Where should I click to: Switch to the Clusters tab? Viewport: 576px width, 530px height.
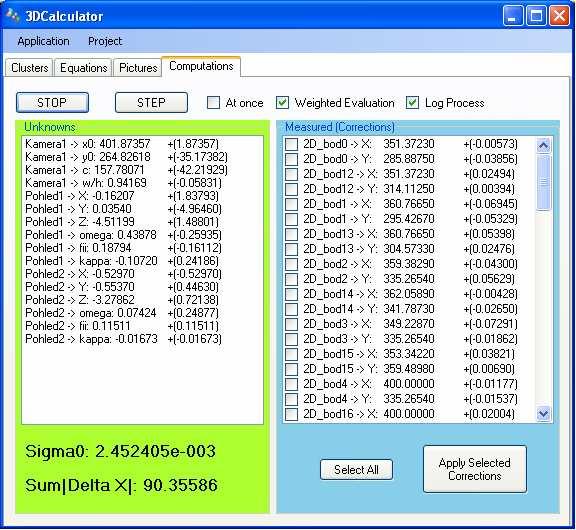click(x=29, y=68)
